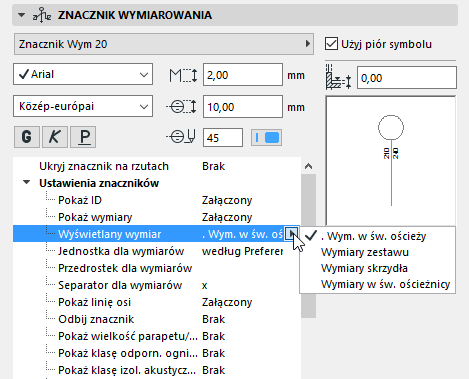
Task: Open the Znacznik Wym 20 marker selector
Action: (x=164, y=44)
